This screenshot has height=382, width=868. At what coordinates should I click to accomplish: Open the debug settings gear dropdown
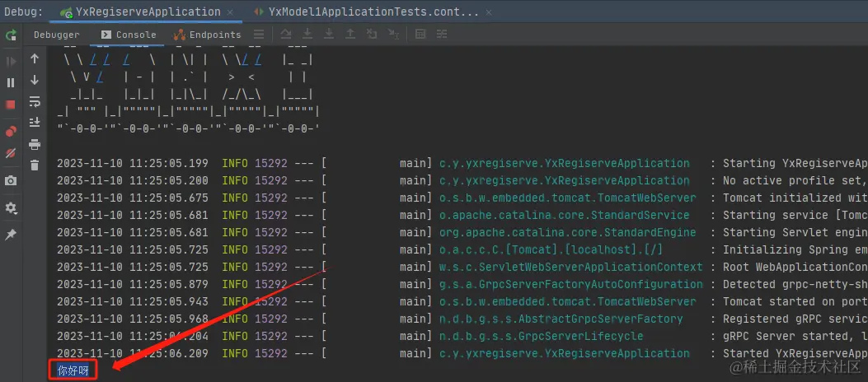pyautogui.click(x=11, y=208)
